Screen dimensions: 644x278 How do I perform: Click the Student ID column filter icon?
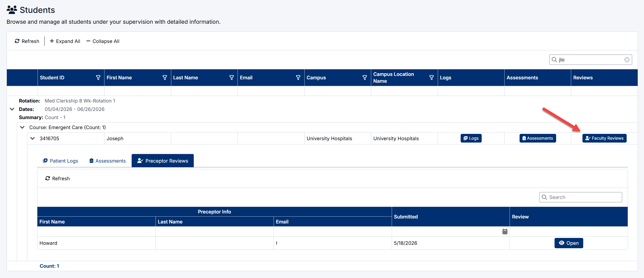click(98, 77)
